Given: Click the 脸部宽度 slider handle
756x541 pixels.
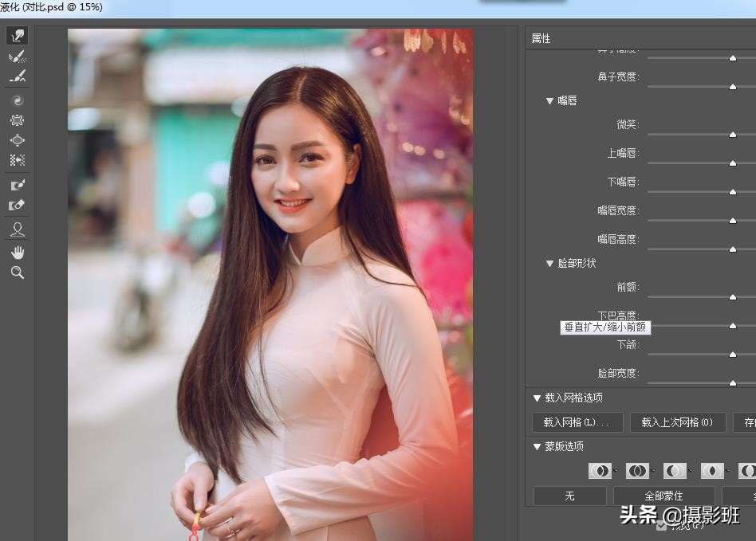Looking at the screenshot, I should point(733,383).
